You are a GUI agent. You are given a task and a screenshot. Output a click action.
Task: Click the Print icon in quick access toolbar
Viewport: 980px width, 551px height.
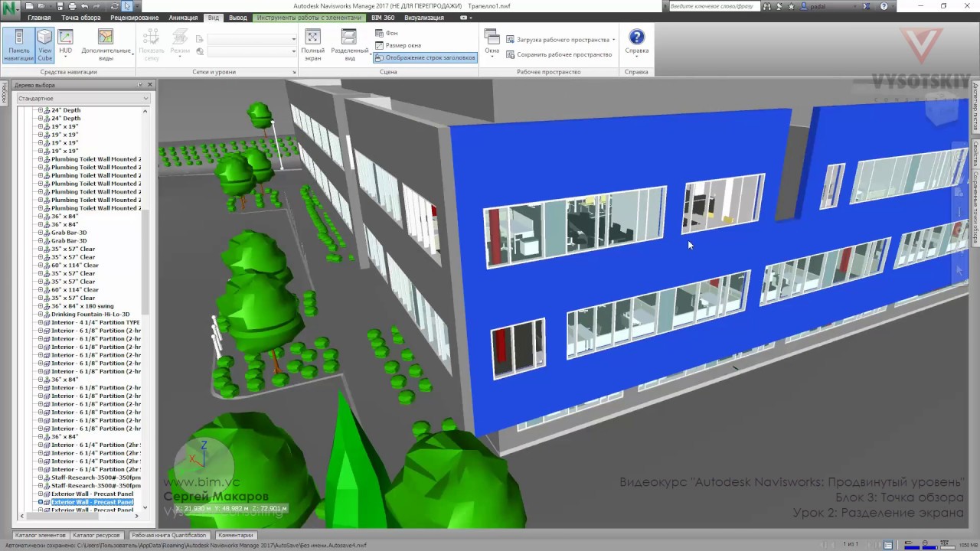[71, 6]
